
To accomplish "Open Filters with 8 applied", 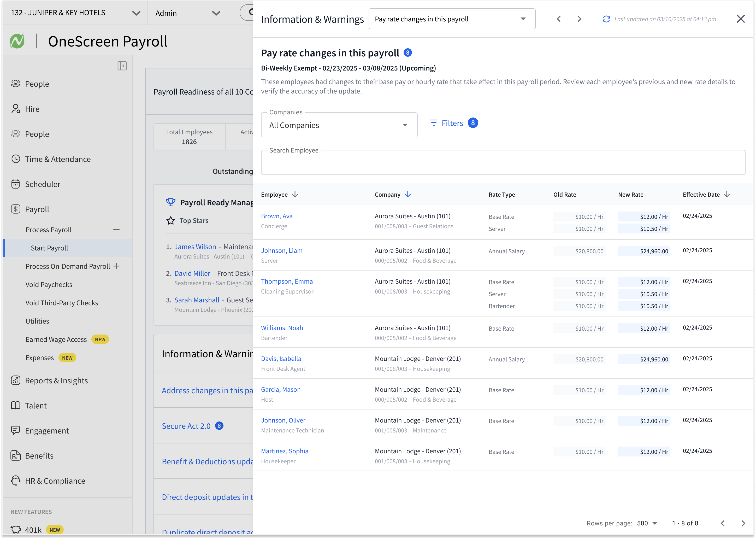I will tap(454, 123).
